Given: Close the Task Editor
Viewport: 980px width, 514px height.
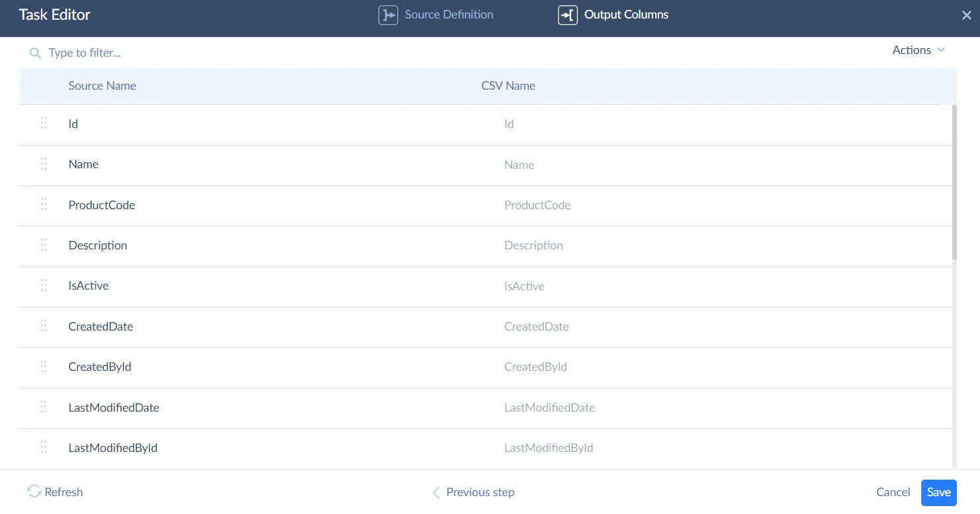Looking at the screenshot, I should tap(966, 14).
